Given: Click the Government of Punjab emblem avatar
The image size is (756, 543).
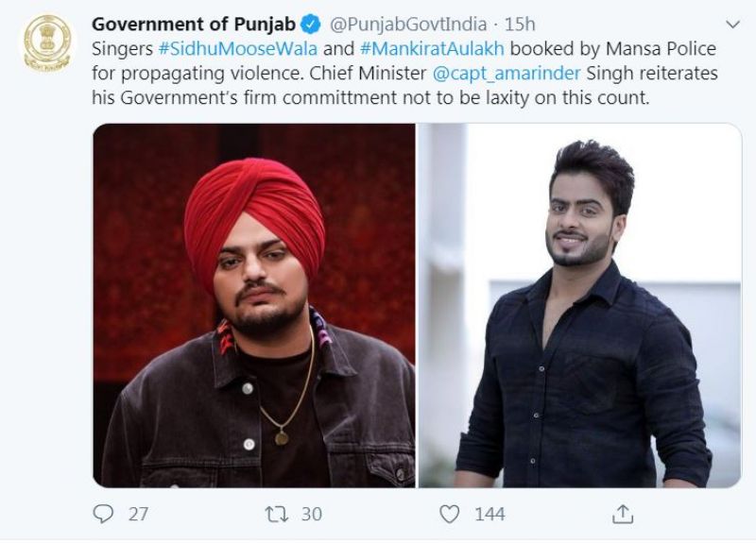Looking at the screenshot, I should [x=41, y=43].
